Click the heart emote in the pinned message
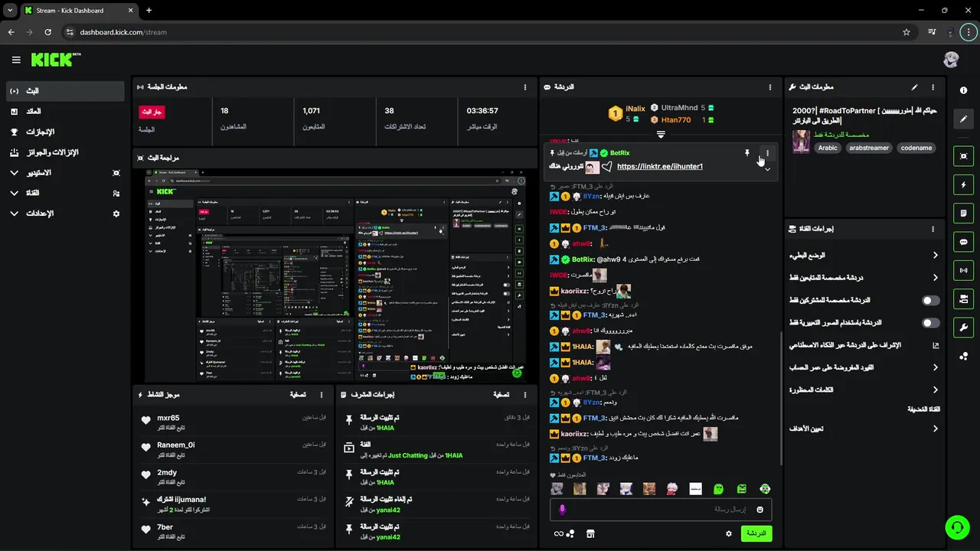The image size is (980, 551). tap(606, 167)
